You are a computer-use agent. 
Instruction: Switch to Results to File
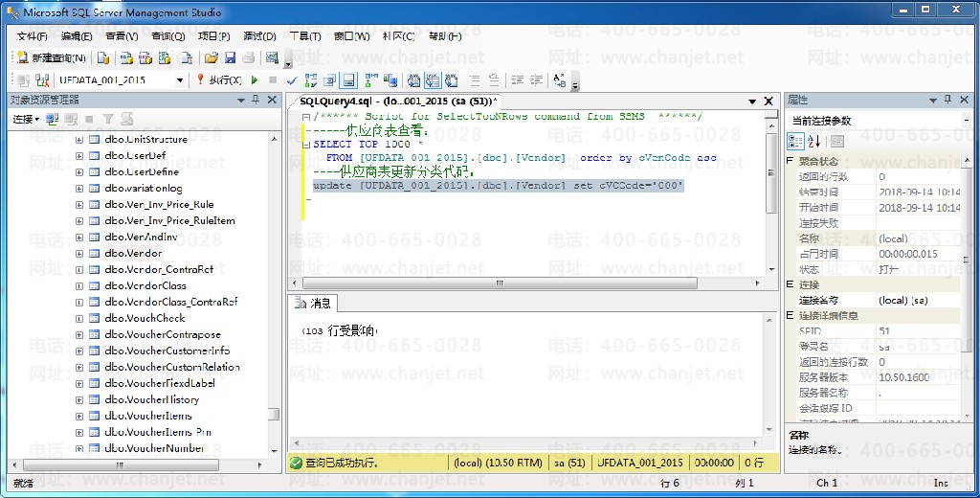[452, 80]
